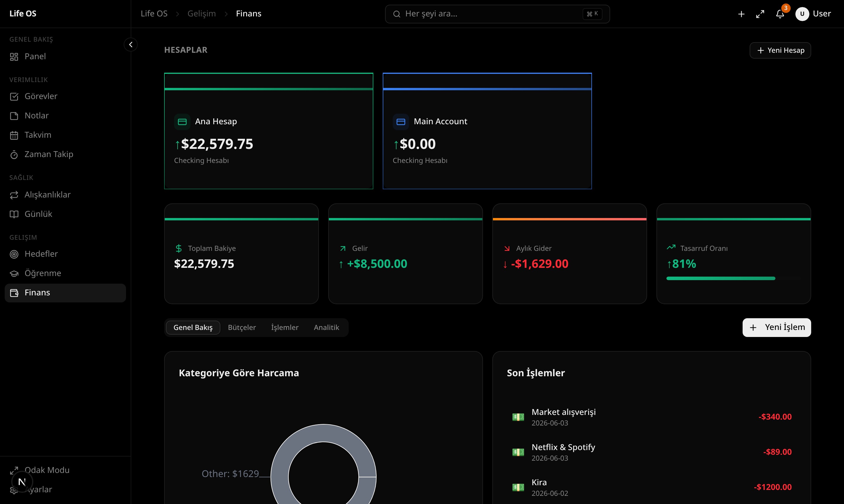
Task: Click the round N badge at bottom left
Action: click(22, 482)
